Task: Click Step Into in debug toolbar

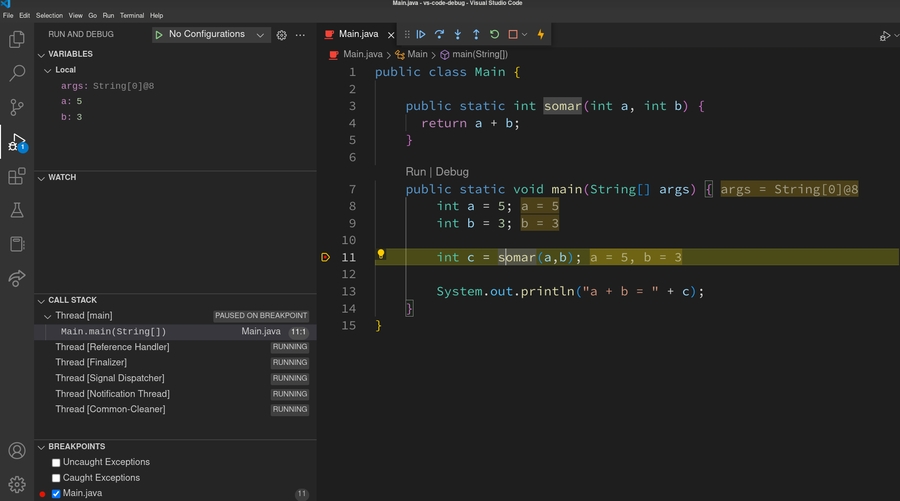Action: [x=457, y=34]
